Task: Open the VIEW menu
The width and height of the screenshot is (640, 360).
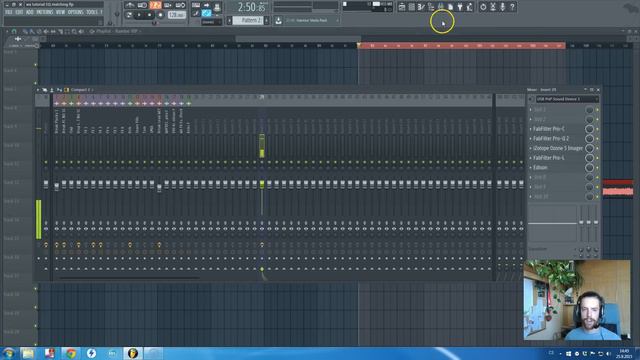Action: tap(60, 12)
